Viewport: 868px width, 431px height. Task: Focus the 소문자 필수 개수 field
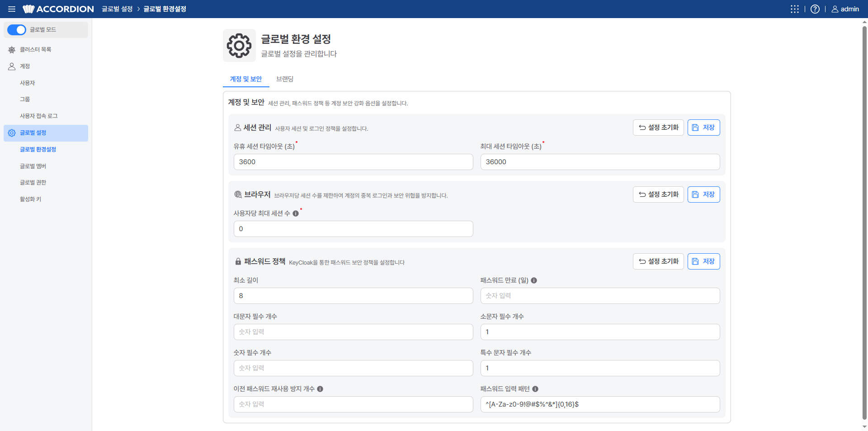tap(600, 332)
